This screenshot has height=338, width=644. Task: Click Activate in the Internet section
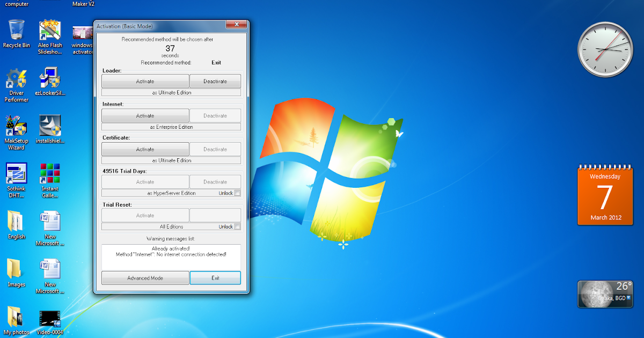pos(145,115)
